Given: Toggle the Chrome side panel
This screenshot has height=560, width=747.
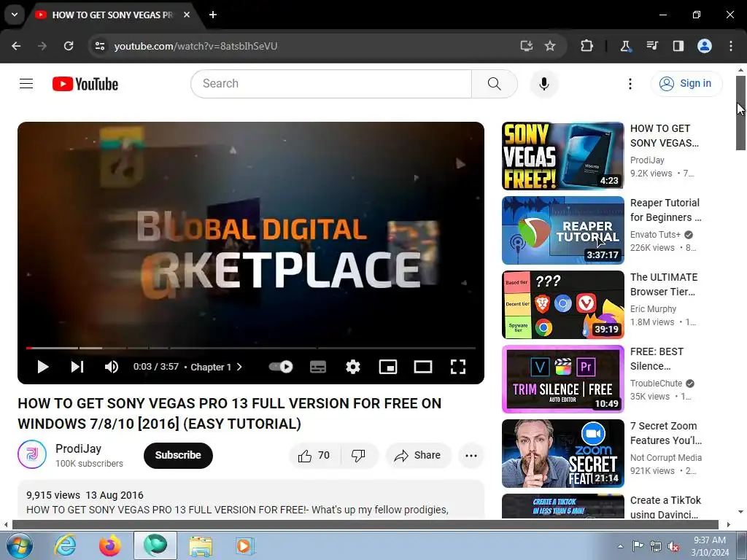Looking at the screenshot, I should (678, 46).
